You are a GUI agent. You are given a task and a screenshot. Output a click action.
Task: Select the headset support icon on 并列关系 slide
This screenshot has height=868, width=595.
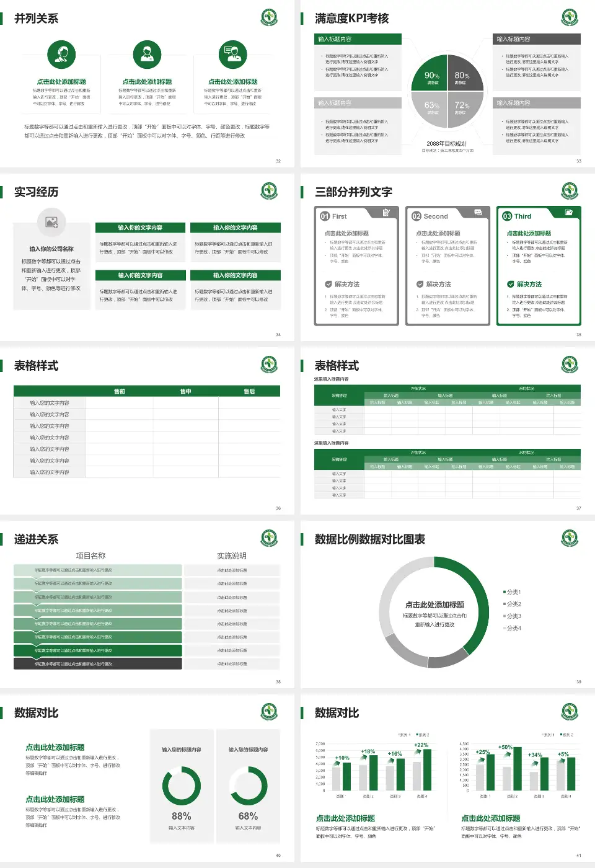(x=60, y=55)
